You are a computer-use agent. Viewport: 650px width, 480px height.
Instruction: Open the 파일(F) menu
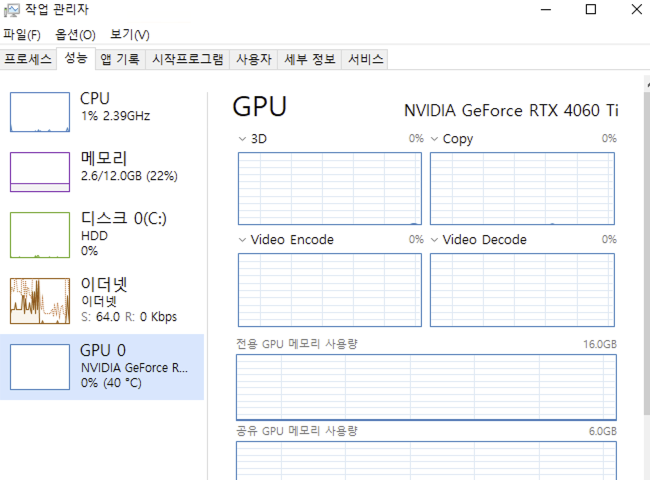[22, 35]
